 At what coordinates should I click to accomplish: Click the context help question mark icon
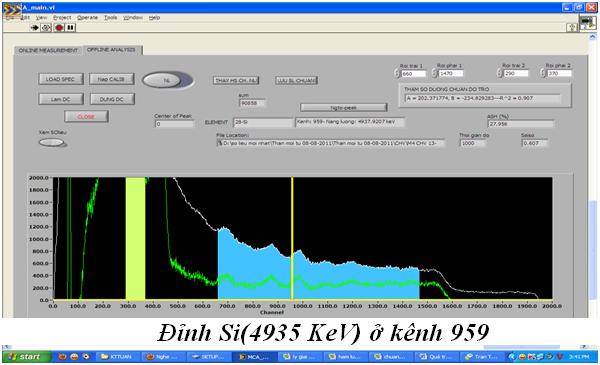(x=572, y=28)
